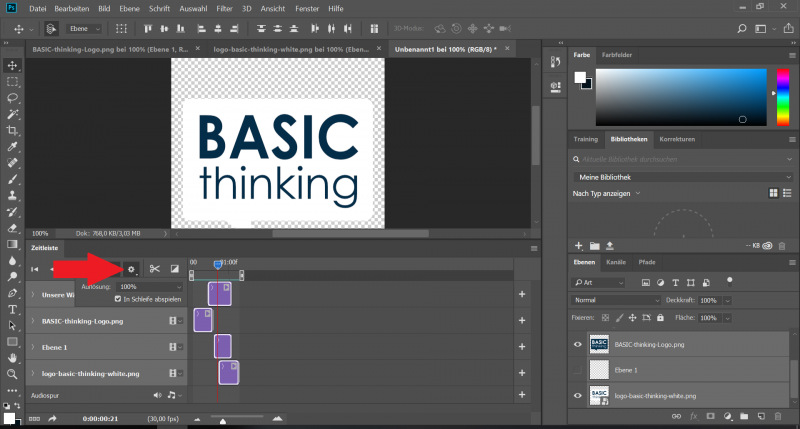The image size is (800, 429).
Task: Expand logo-basic-thinking-white.png timeline track
Action: (33, 373)
